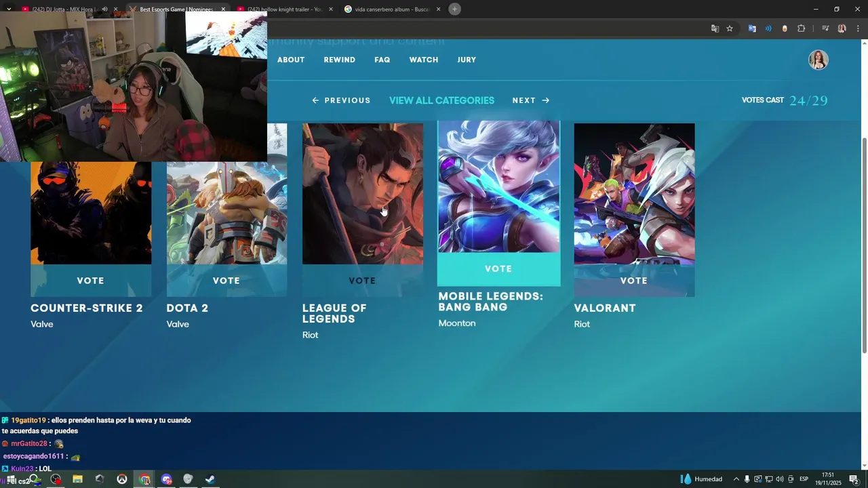The width and height of the screenshot is (868, 488).
Task: Open the user profile avatar on the awards page
Action: coord(818,60)
